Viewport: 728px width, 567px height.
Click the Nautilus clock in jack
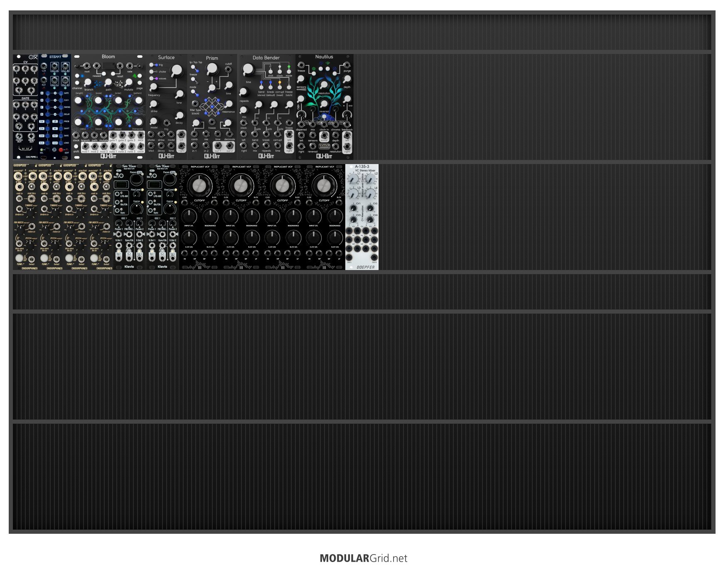tap(324, 124)
